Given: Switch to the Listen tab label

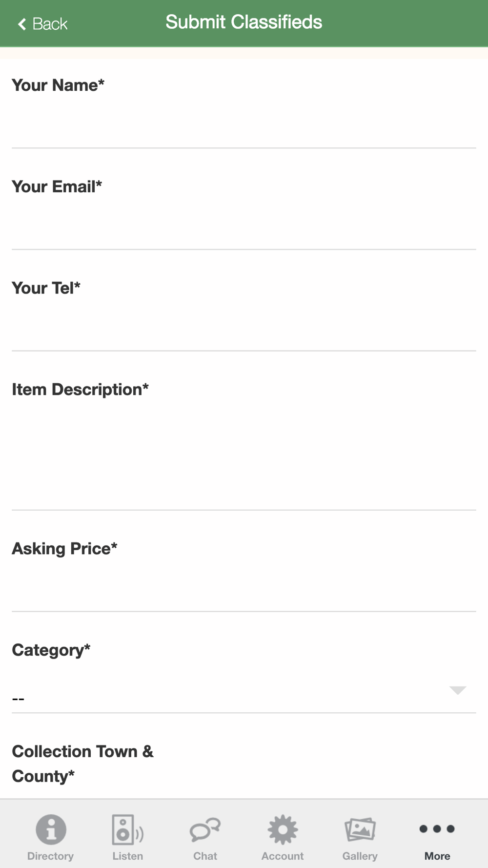Looking at the screenshot, I should [x=127, y=856].
